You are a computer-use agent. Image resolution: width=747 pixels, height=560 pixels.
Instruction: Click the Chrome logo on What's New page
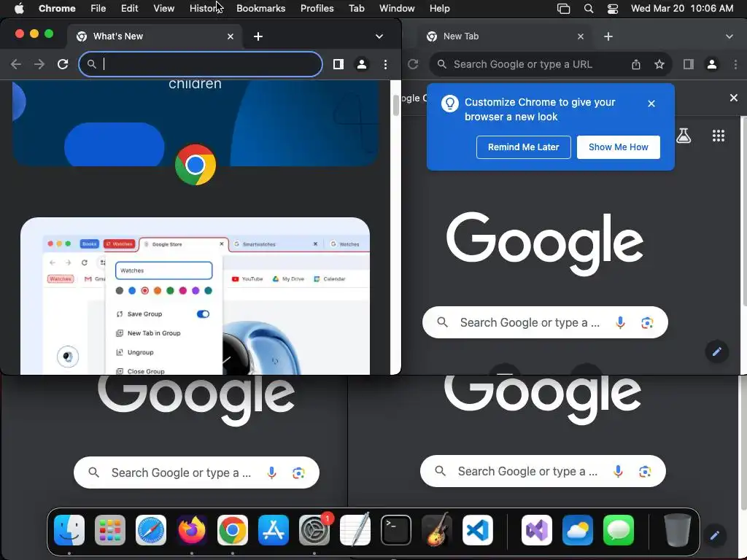[196, 165]
